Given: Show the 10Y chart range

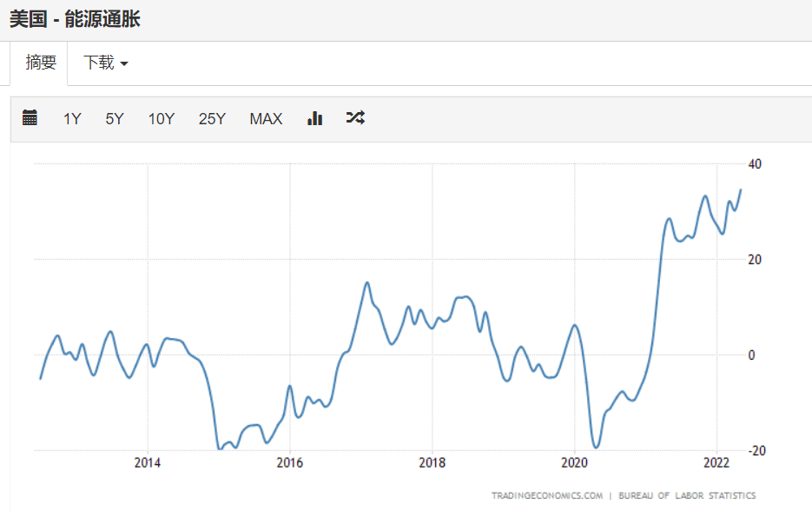Looking at the screenshot, I should click(161, 119).
